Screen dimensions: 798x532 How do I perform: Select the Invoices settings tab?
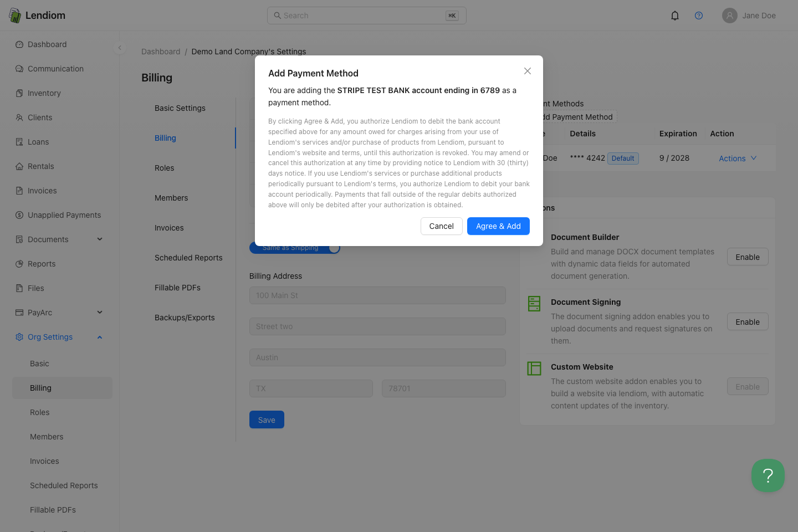coord(169,228)
